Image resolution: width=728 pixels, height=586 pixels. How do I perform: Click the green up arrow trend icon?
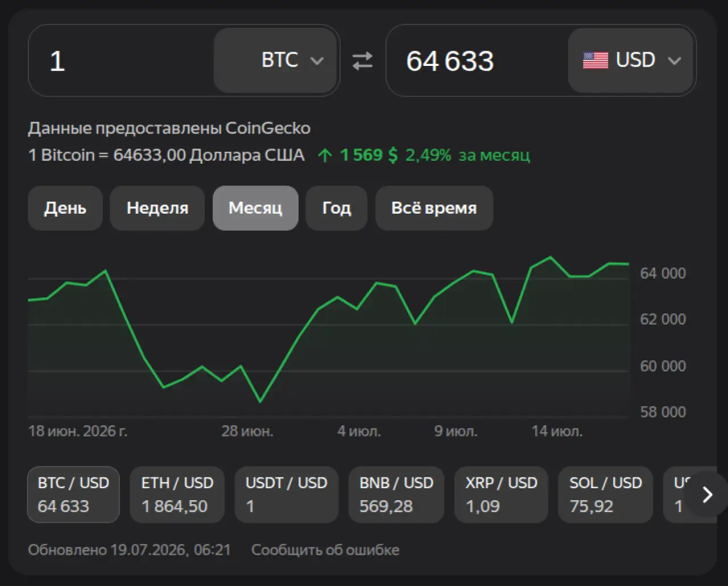coord(325,155)
